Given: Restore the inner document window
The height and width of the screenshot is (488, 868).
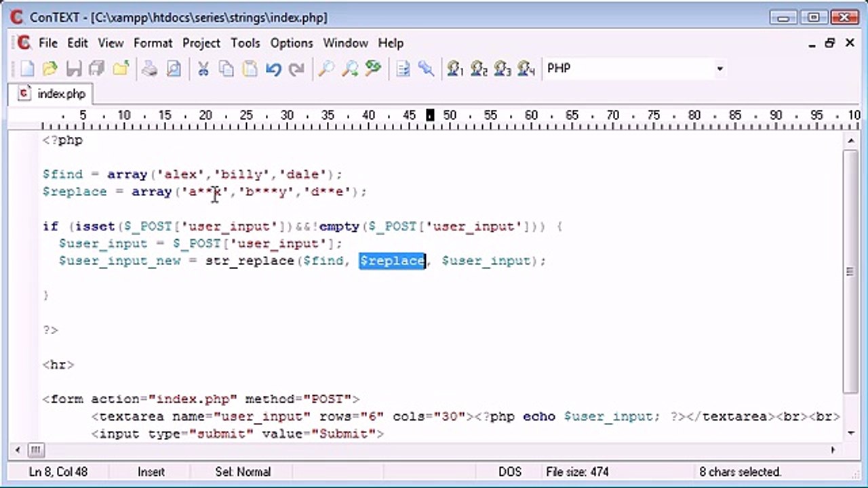Looking at the screenshot, I should [x=830, y=43].
